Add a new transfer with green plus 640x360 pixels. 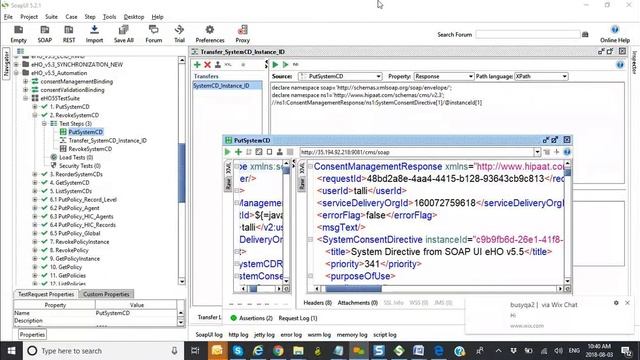click(x=197, y=65)
